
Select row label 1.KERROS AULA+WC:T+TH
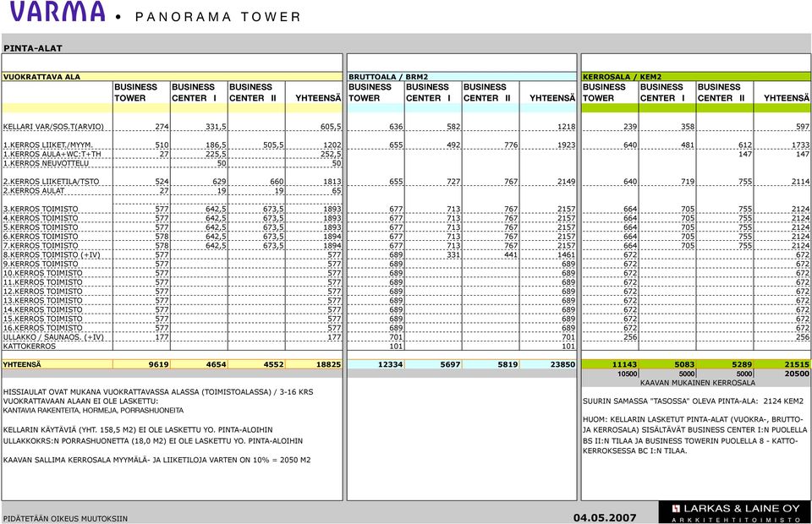52,154
